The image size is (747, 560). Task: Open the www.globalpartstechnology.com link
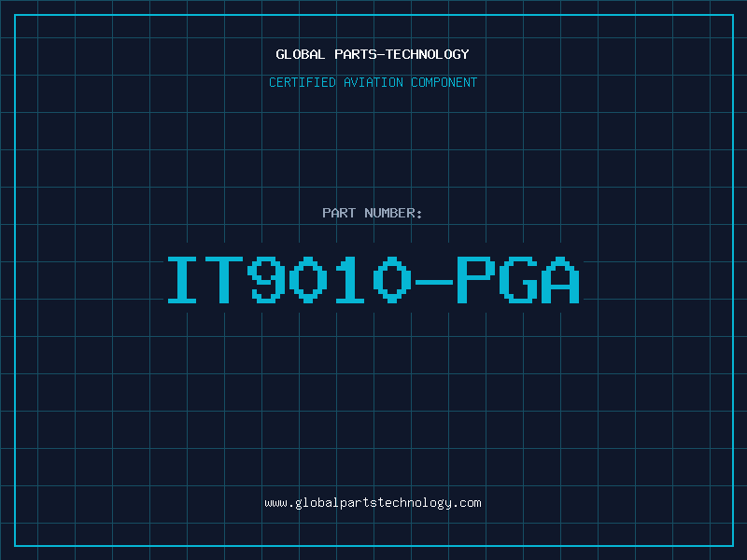(x=373, y=503)
